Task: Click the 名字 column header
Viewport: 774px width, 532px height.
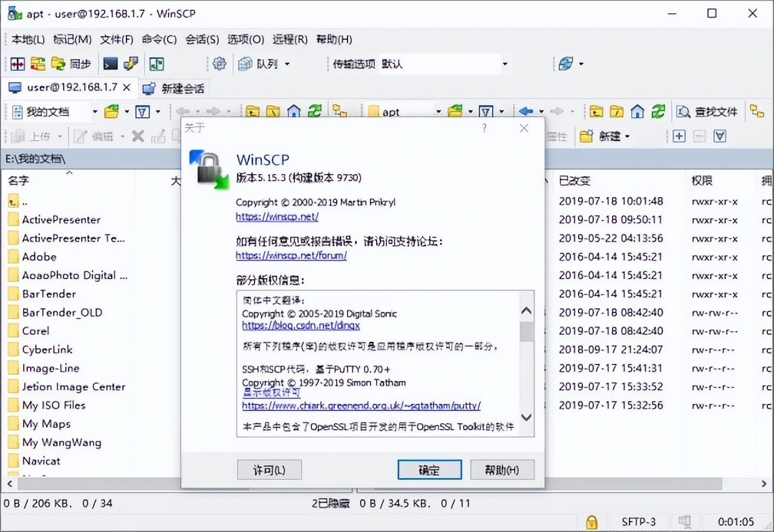Action: 18,180
